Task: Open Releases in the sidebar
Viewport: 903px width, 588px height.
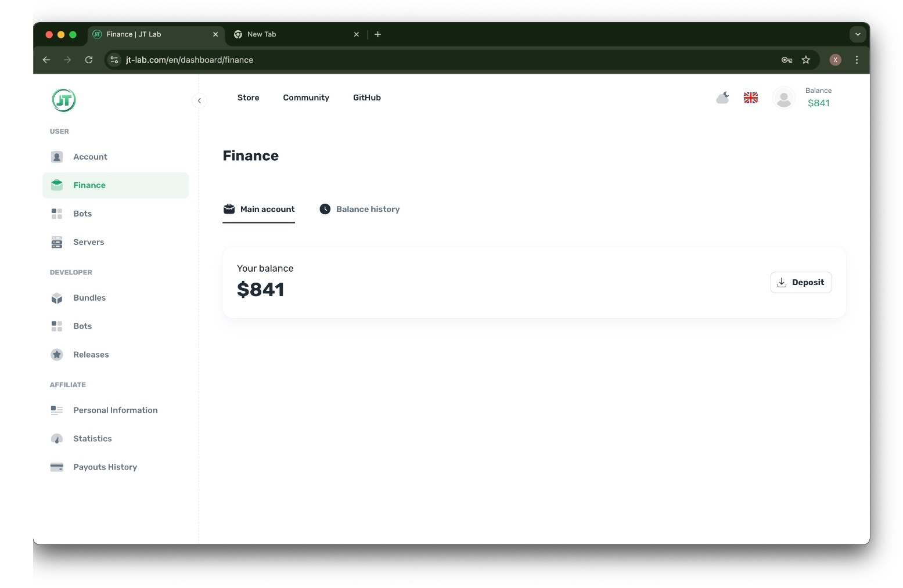Action: click(116, 355)
